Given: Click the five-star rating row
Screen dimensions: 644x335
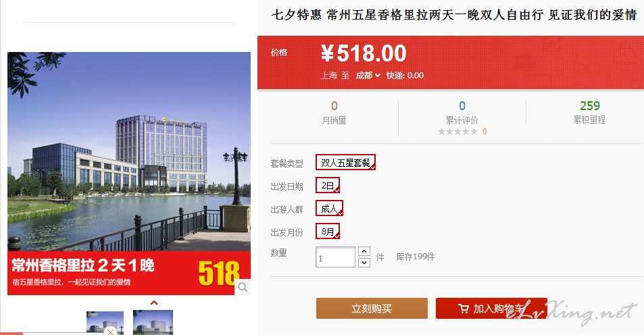Looking at the screenshot, I should (x=462, y=132).
